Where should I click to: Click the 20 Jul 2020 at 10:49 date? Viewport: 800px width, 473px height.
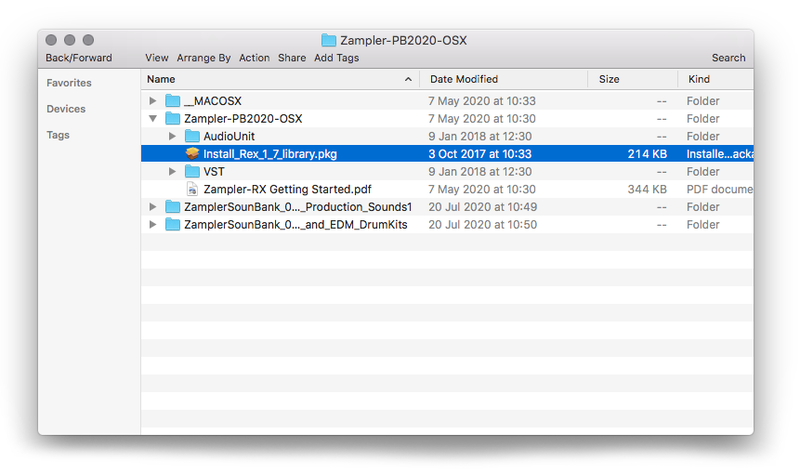pyautogui.click(x=483, y=207)
